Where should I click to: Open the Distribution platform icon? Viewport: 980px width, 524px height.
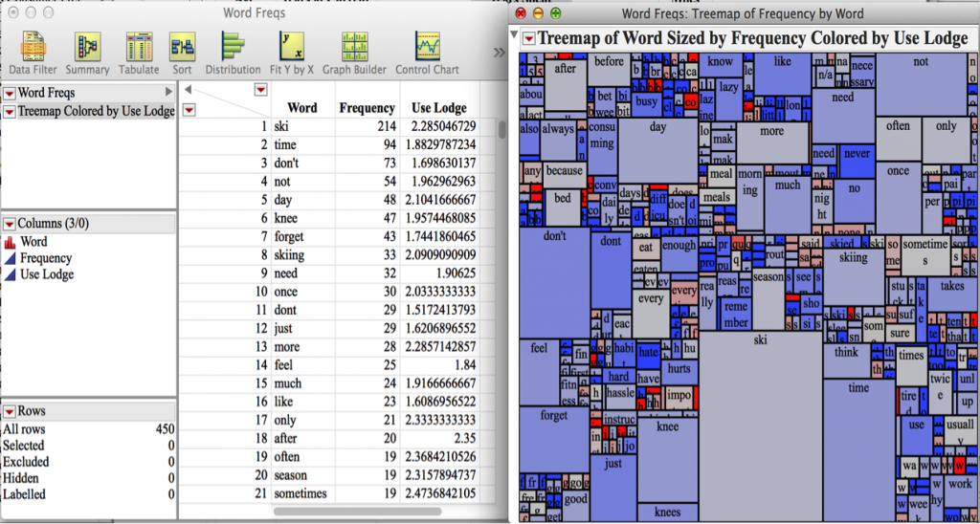[x=233, y=54]
